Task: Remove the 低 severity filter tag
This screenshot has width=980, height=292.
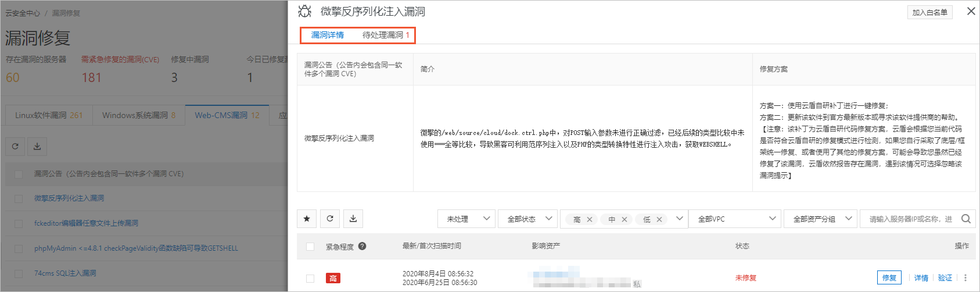Action: tap(659, 219)
